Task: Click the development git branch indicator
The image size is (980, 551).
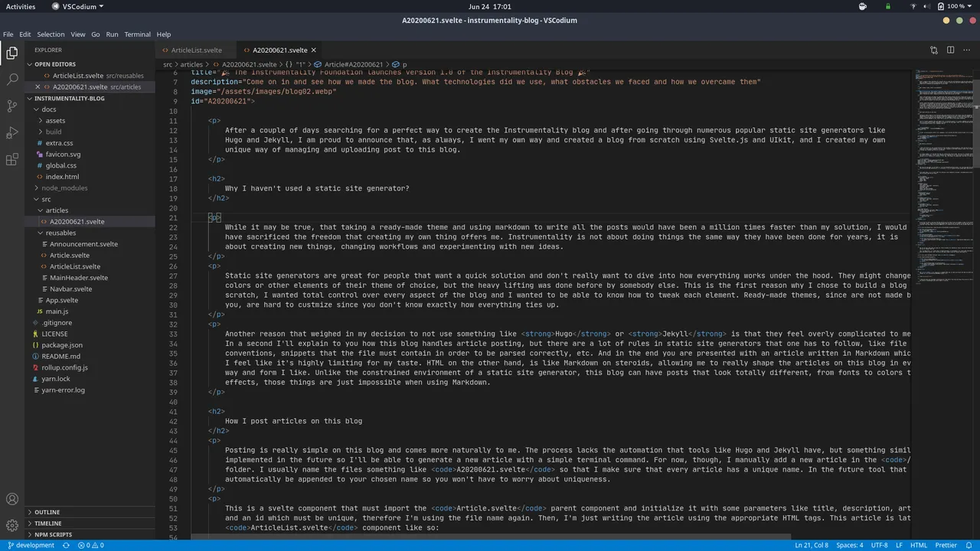Action: pos(30,546)
